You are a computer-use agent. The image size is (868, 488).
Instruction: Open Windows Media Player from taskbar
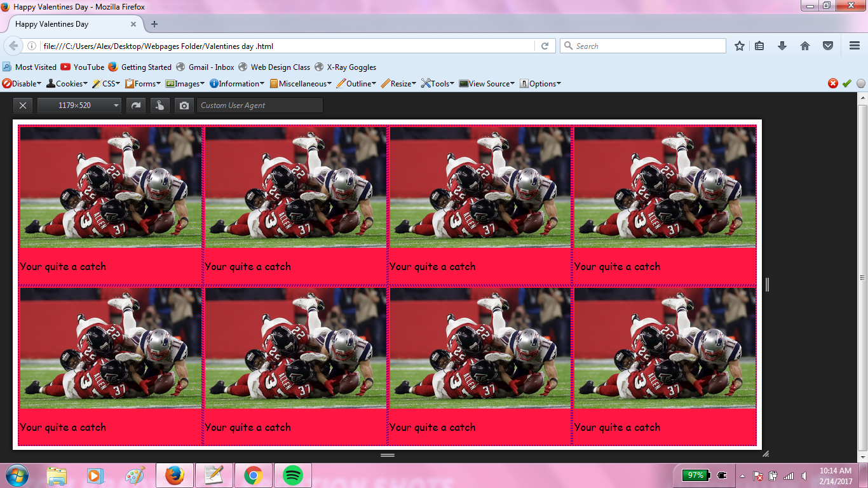coord(95,475)
